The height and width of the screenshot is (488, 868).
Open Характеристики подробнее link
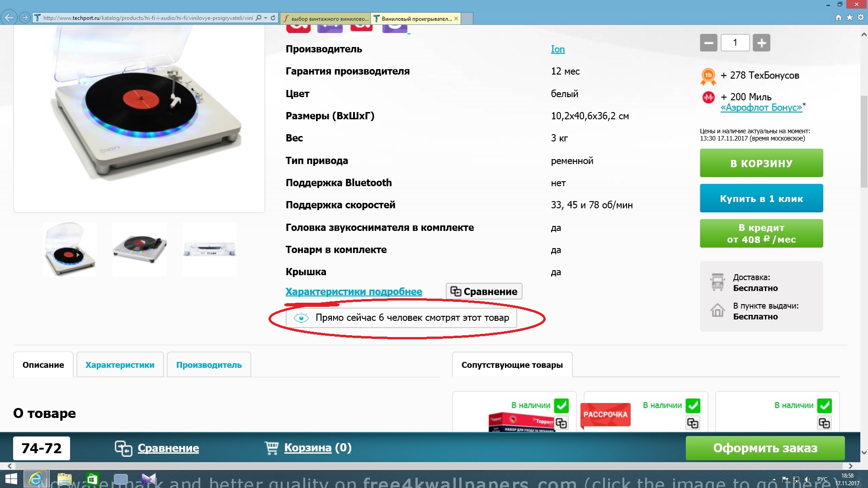[x=354, y=291]
